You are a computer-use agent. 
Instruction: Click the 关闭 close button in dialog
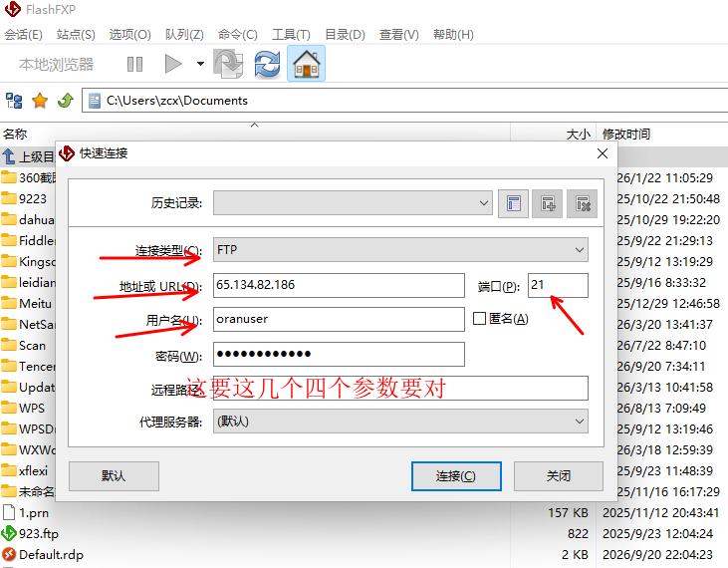pyautogui.click(x=559, y=476)
